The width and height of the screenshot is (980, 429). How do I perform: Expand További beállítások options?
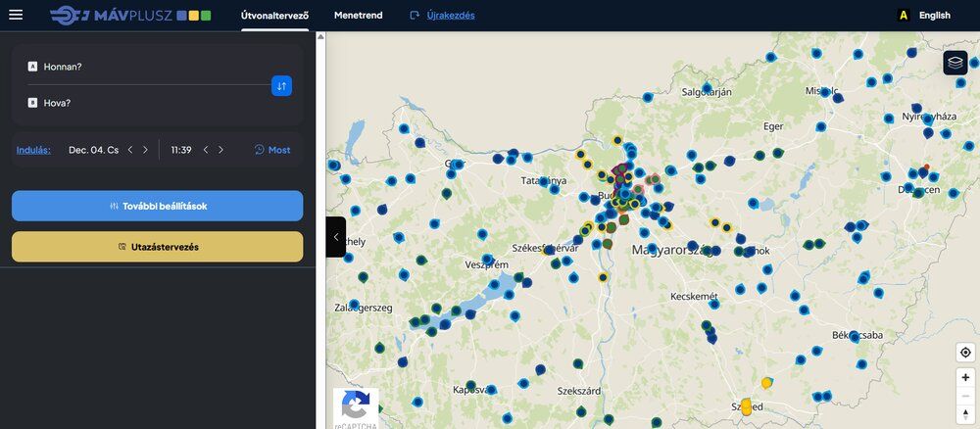pos(157,206)
